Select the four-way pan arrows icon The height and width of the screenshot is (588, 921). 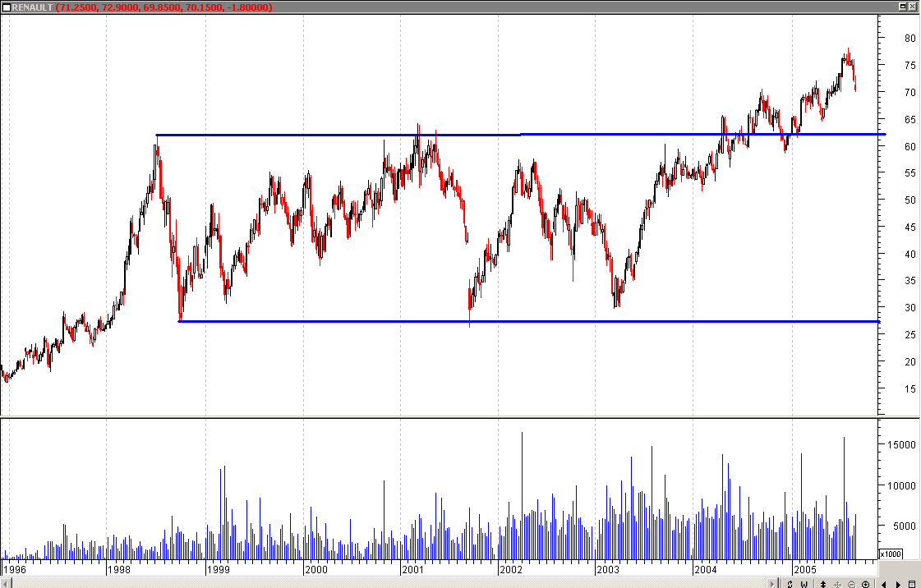(837, 584)
